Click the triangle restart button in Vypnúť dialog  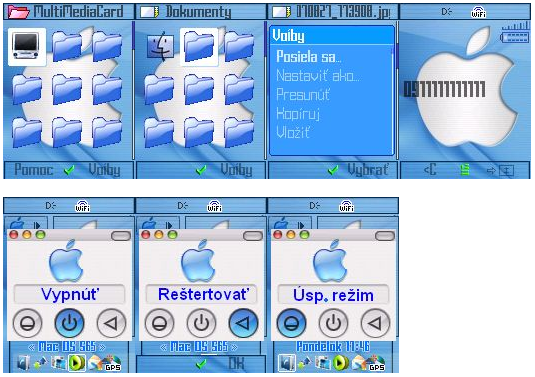111,323
